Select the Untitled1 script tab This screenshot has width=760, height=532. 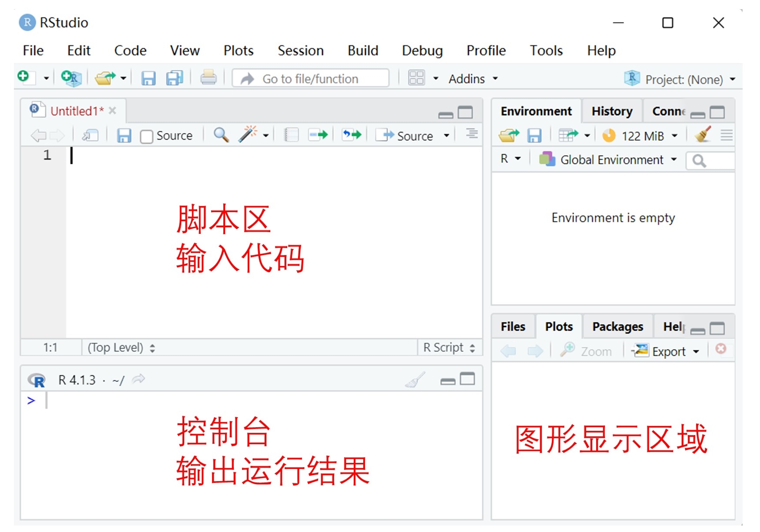point(76,111)
